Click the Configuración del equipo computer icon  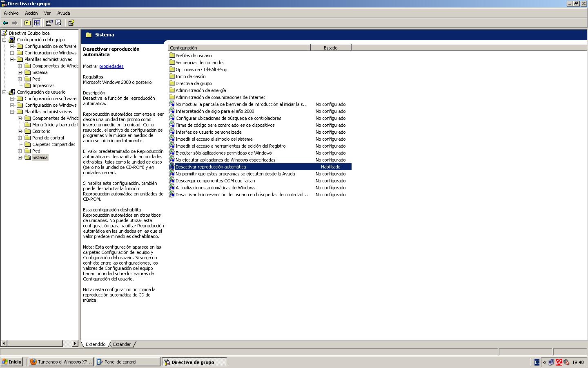point(12,40)
